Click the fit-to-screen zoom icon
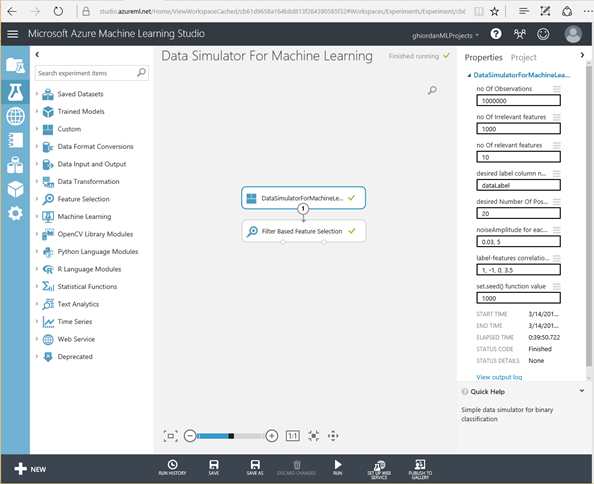594x484 pixels. [x=170, y=436]
